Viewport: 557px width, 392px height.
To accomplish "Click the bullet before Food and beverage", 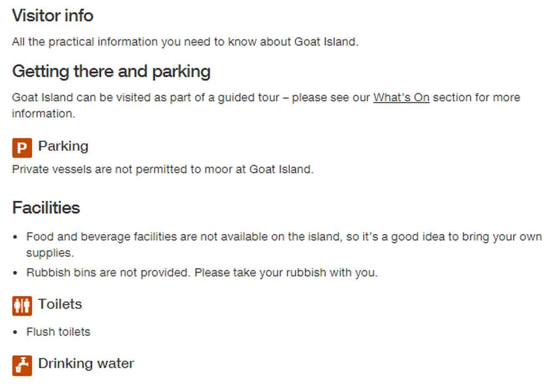I will [15, 237].
